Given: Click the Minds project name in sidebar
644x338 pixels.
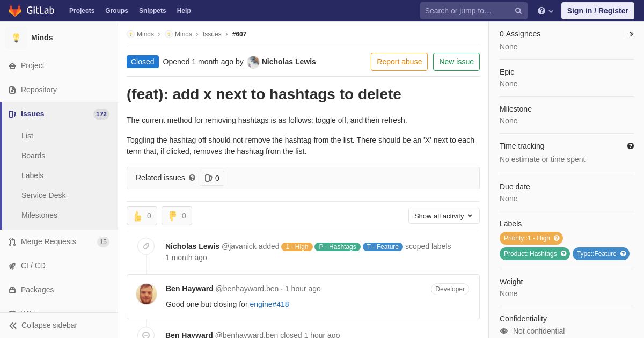Looking at the screenshot, I should pyautogui.click(x=42, y=38).
